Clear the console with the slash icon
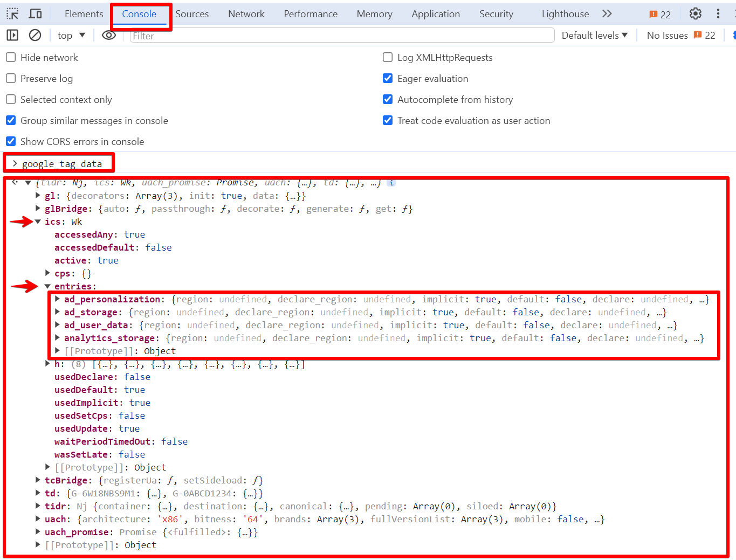This screenshot has width=736, height=560. click(35, 35)
